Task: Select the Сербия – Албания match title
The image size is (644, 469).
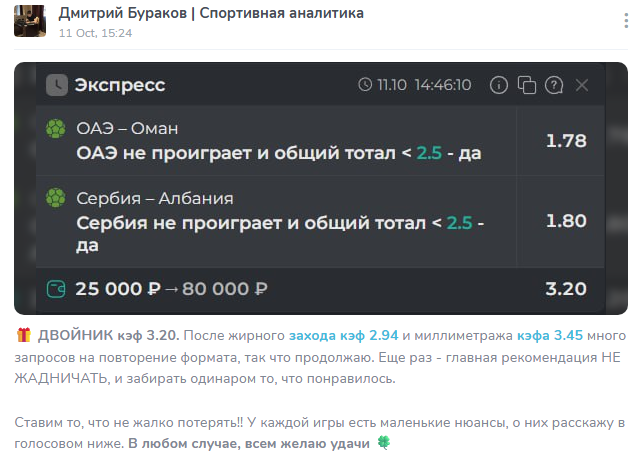Action: coord(155,198)
